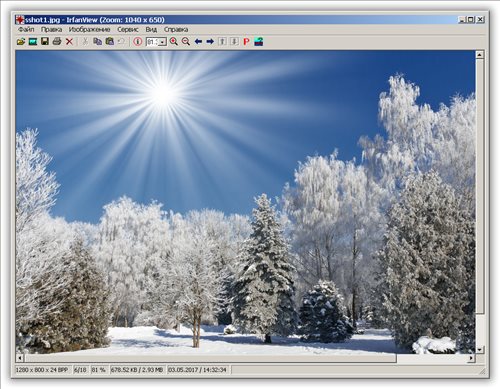
Task: Paste using the clipboard icon
Action: click(x=110, y=41)
